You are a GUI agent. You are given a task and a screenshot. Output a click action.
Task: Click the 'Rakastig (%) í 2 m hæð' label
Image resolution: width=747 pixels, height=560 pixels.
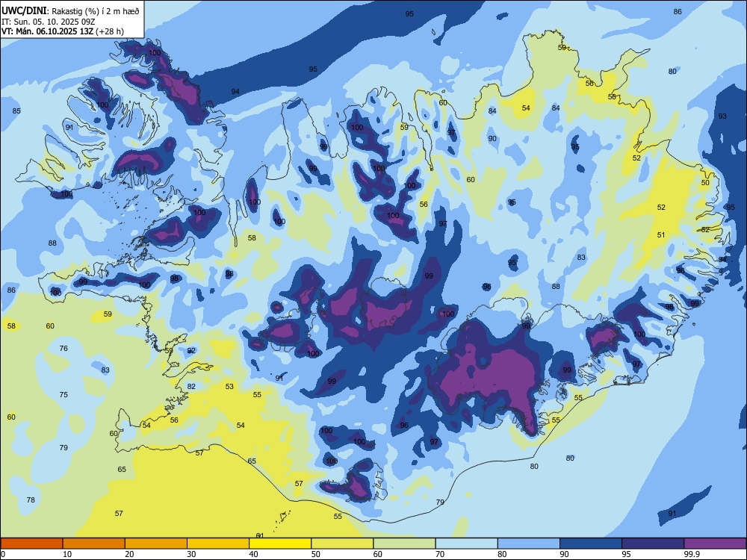96,11
